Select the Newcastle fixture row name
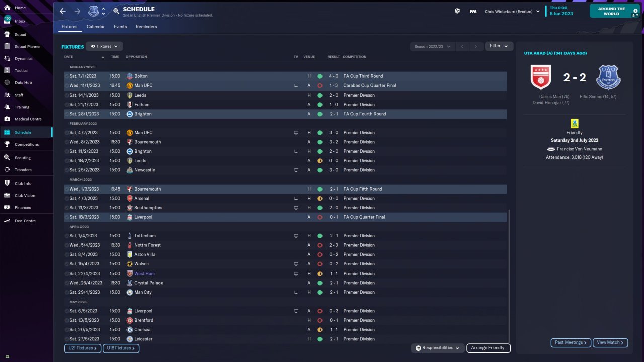This screenshot has height=362, width=644. (x=145, y=170)
